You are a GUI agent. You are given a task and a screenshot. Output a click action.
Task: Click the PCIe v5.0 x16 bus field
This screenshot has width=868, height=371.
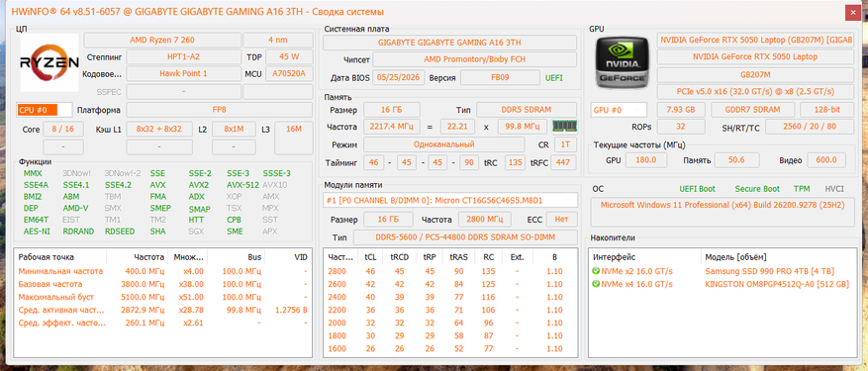(x=755, y=91)
